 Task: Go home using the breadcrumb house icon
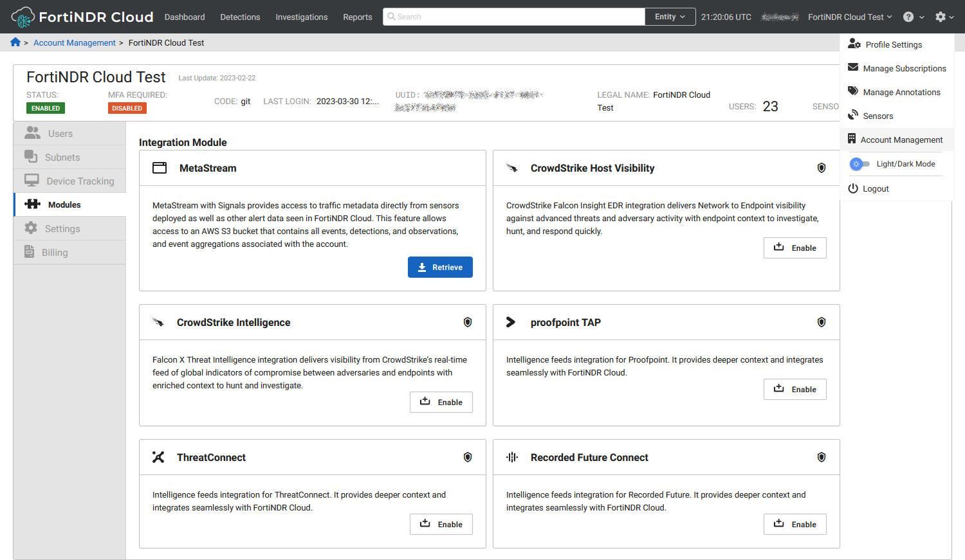tap(15, 42)
